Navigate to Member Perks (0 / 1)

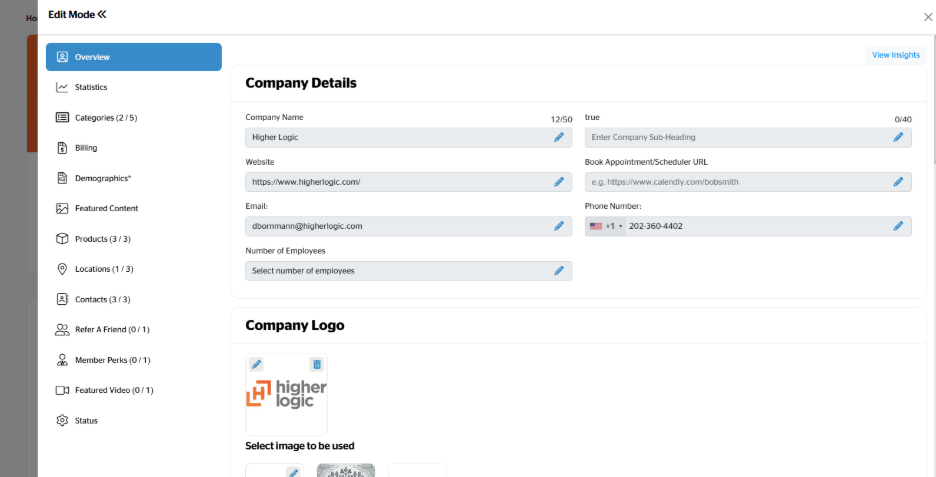point(112,360)
